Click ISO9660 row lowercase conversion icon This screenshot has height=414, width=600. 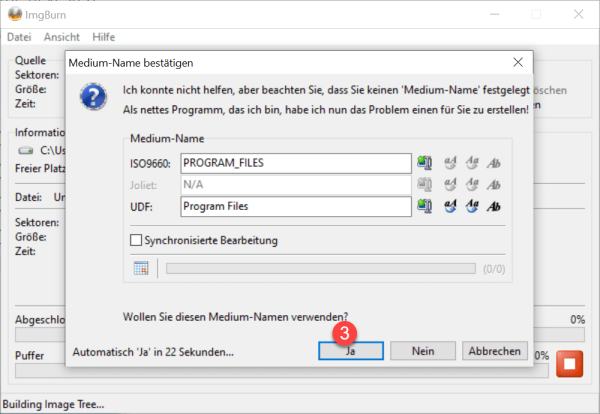click(x=450, y=163)
